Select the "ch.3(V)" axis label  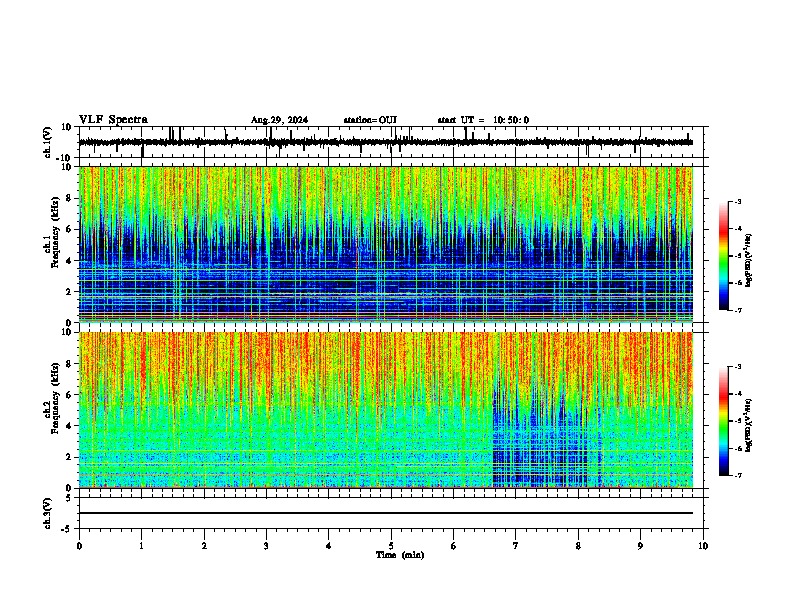coord(48,513)
